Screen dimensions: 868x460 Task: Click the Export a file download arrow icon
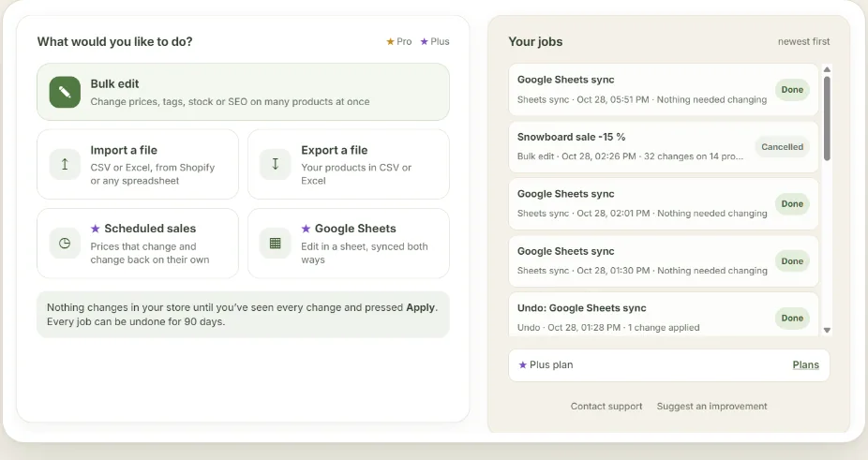pos(276,164)
